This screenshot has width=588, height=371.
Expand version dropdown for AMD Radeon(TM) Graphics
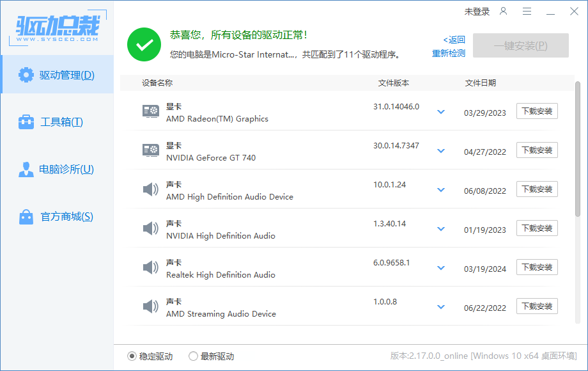[441, 112]
